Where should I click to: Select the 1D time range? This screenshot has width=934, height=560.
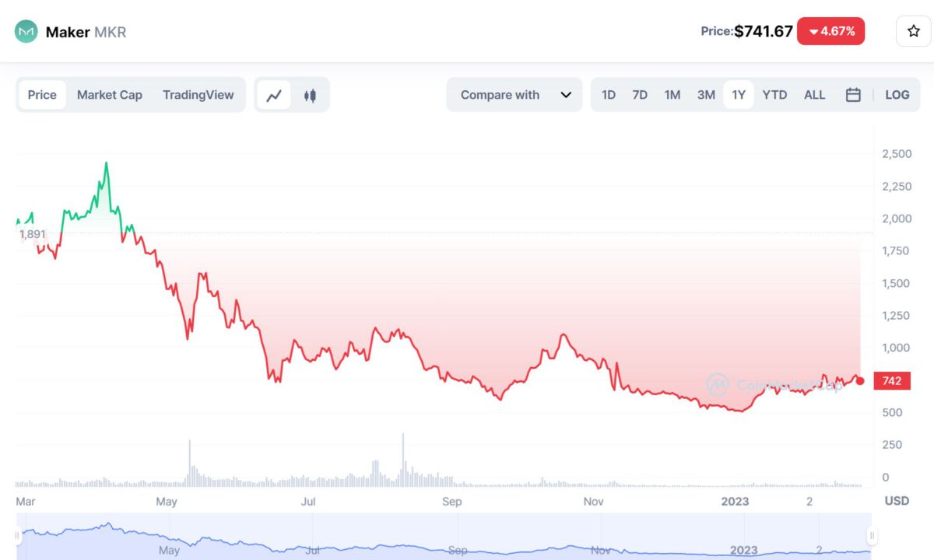(x=609, y=95)
